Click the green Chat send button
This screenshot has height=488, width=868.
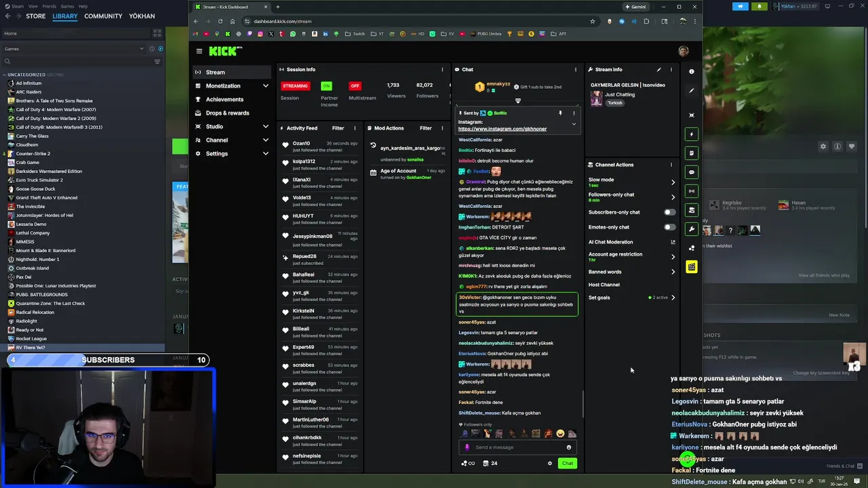[568, 464]
